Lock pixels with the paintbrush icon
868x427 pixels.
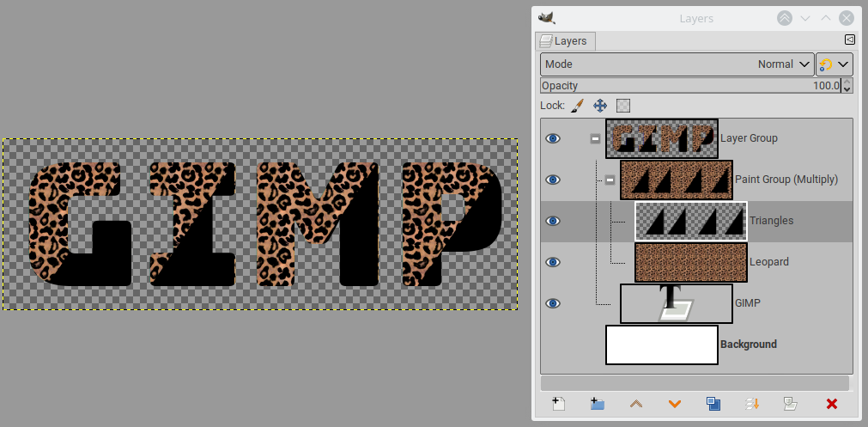pos(577,105)
